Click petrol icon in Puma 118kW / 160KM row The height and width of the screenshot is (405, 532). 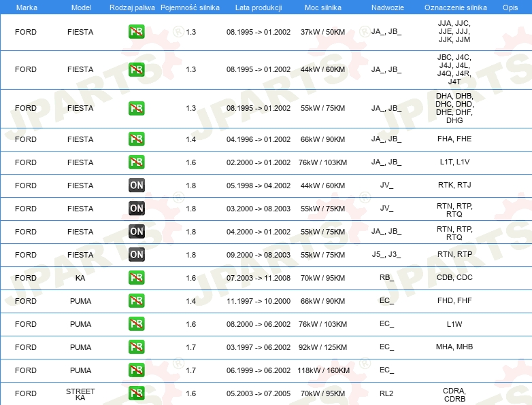point(136,370)
